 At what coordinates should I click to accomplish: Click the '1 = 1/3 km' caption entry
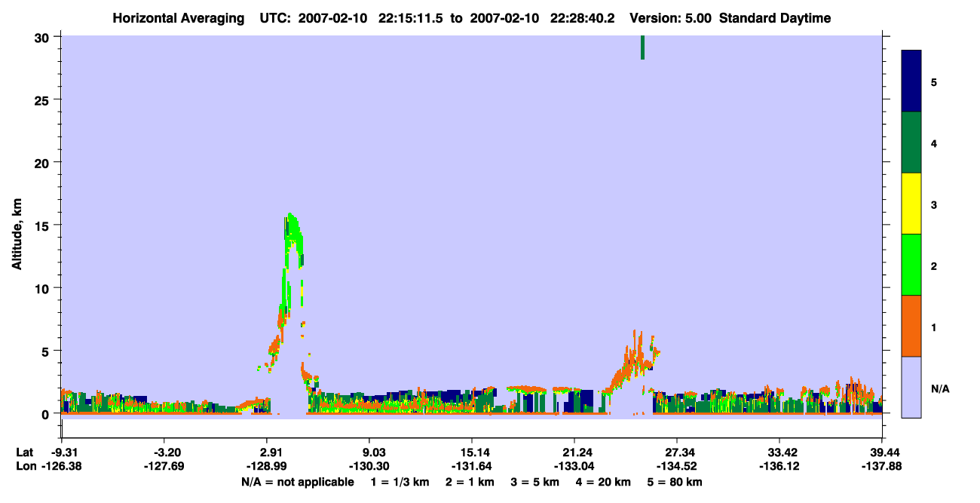point(401,482)
